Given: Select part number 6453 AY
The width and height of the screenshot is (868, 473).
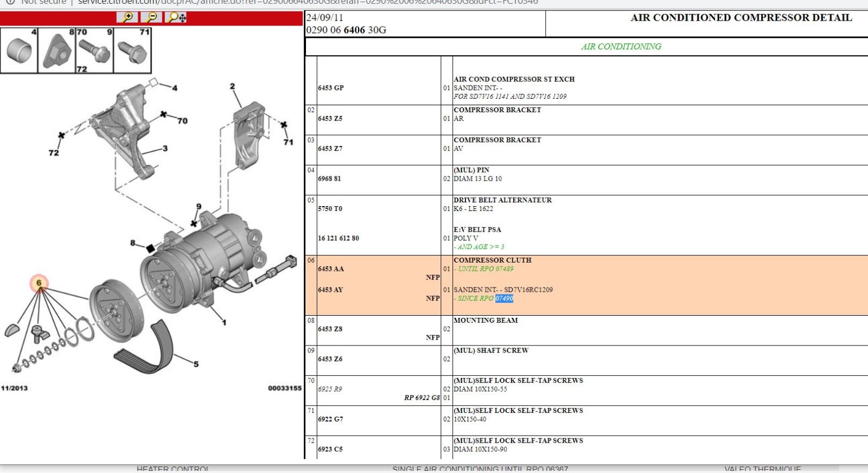Looking at the screenshot, I should point(330,290).
